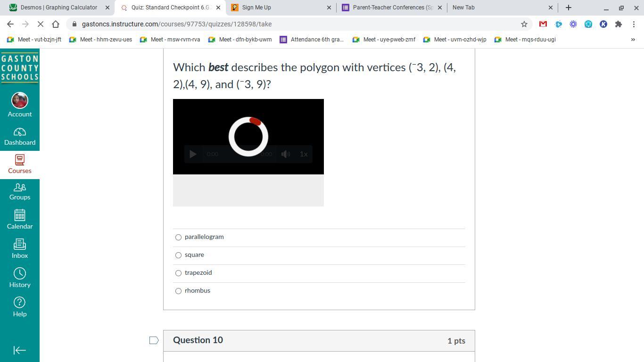Switch to the Desmos Graphing Calculator tab
The width and height of the screenshot is (644, 362).
[x=58, y=8]
